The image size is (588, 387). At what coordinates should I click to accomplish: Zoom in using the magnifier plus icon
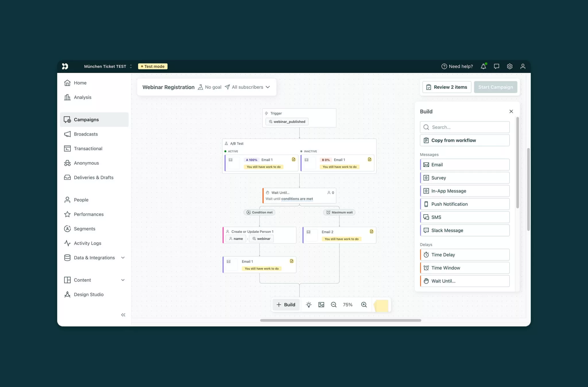click(x=364, y=305)
